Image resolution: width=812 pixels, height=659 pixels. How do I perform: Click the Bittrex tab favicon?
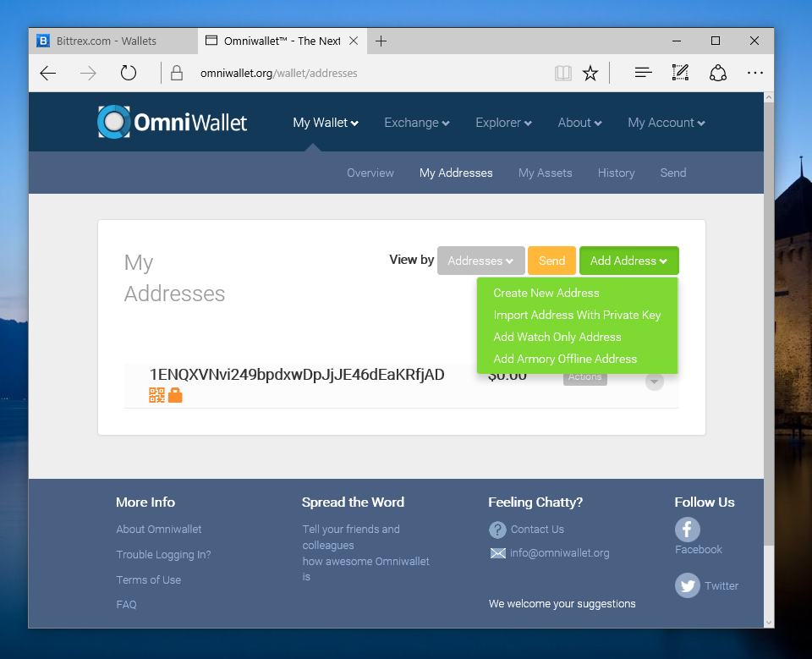(x=43, y=41)
